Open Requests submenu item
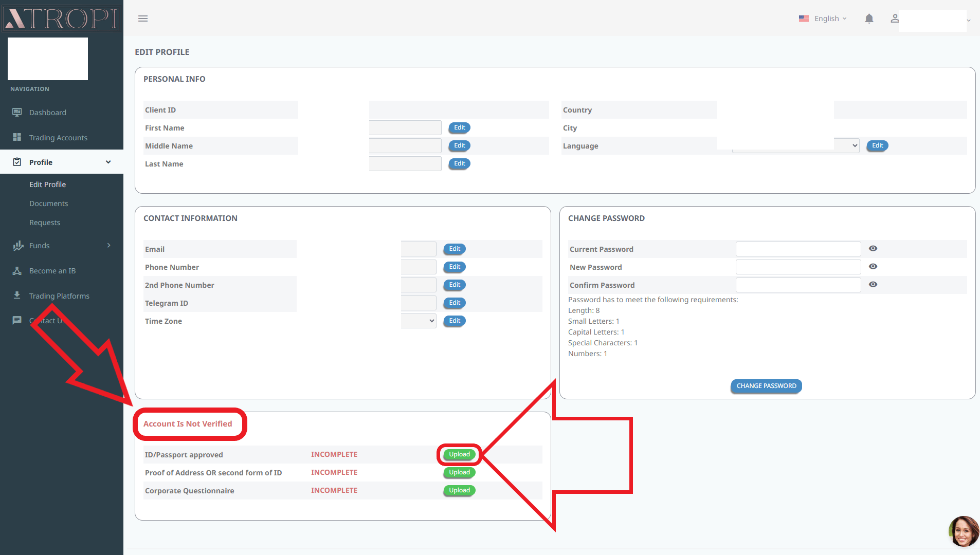This screenshot has width=980, height=555. tap(45, 223)
